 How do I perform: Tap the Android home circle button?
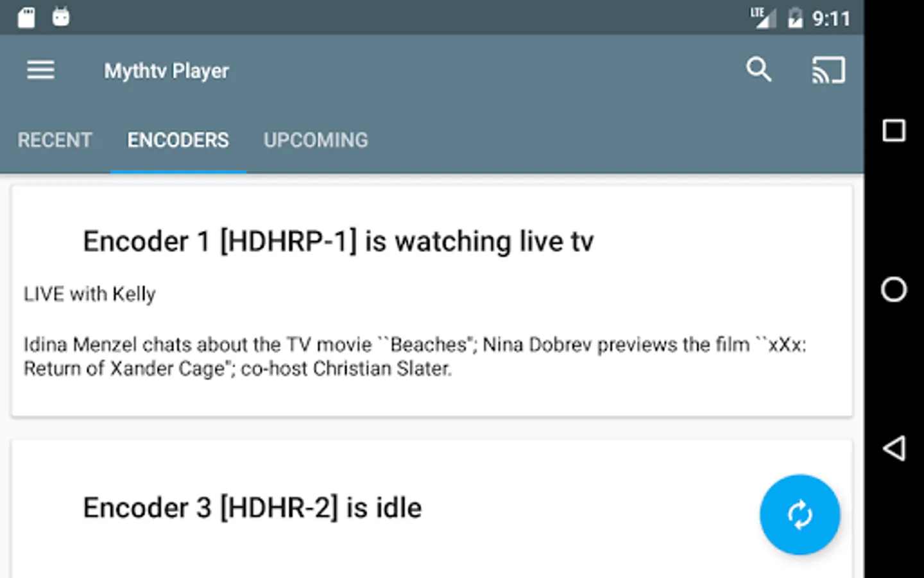894,290
